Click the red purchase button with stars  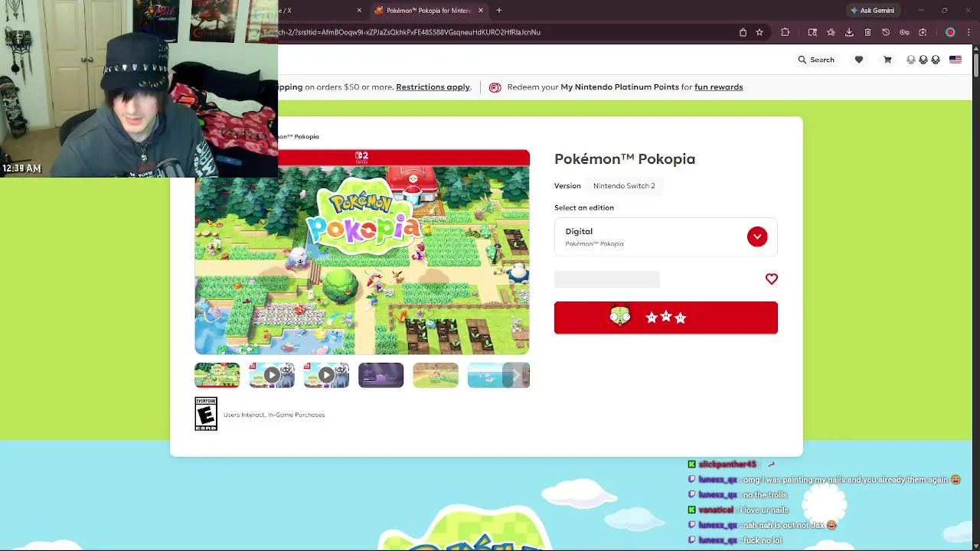click(x=666, y=318)
